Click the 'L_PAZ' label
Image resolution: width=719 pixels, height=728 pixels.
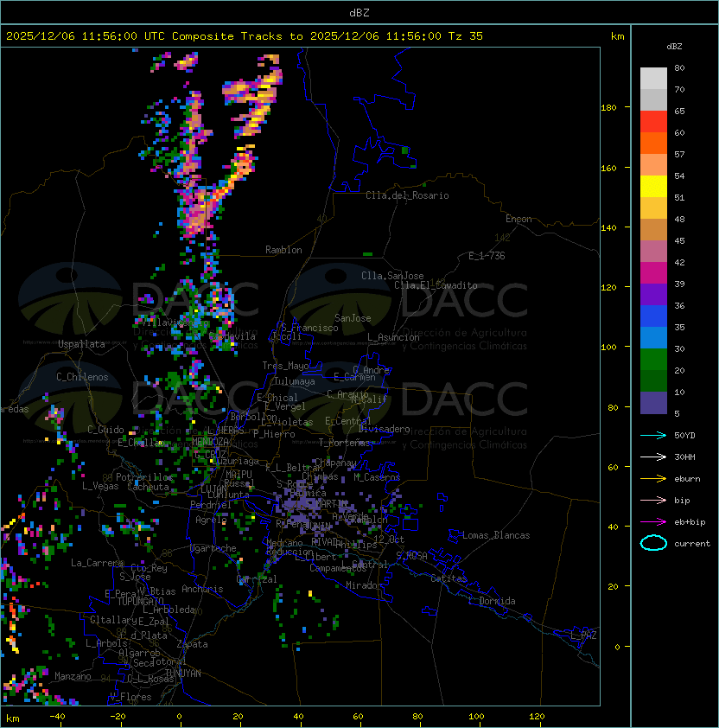point(583,635)
